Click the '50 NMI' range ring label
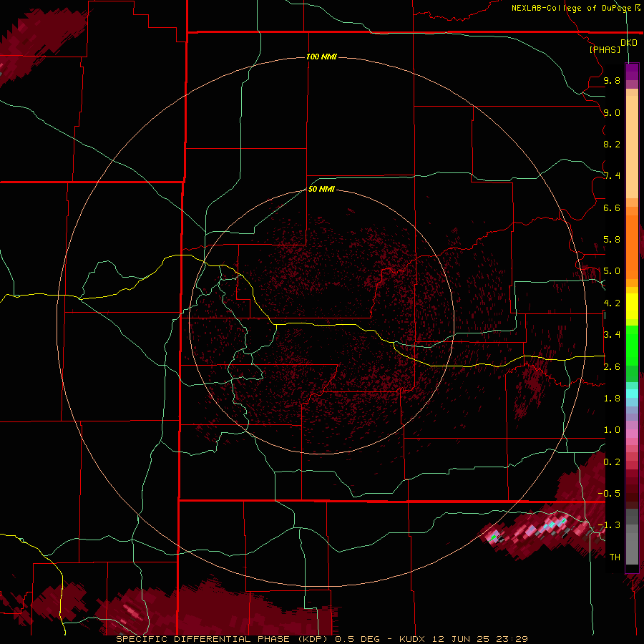Screen dimensions: 644x644 (321, 189)
